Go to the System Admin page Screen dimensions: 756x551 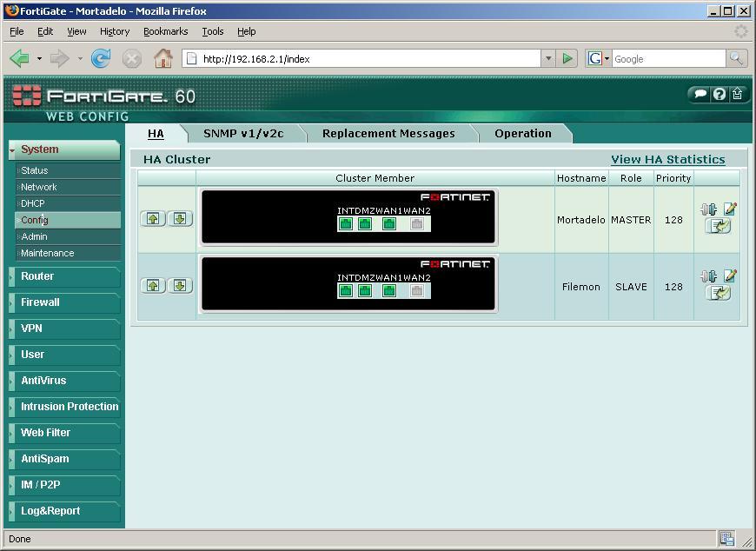tap(68, 236)
